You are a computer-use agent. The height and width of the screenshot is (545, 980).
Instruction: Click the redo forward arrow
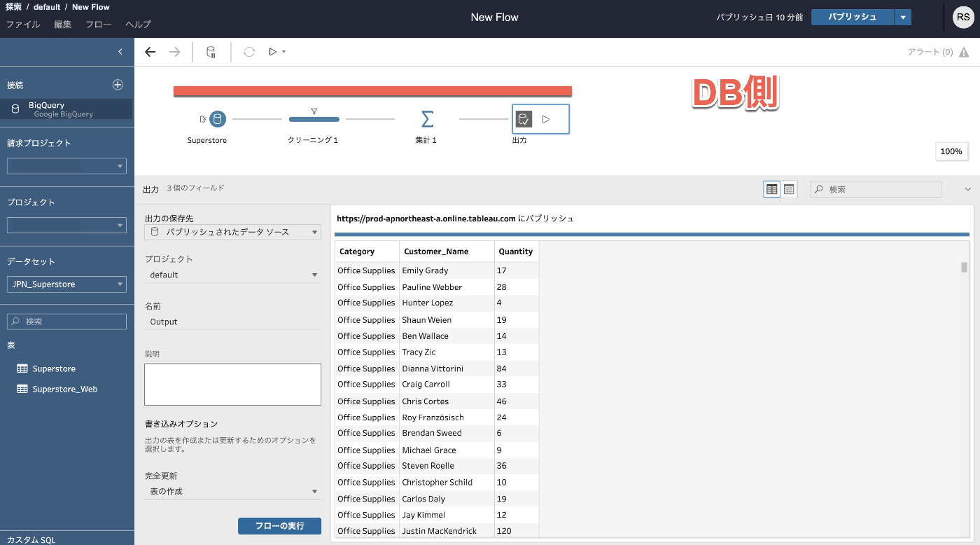coord(175,52)
